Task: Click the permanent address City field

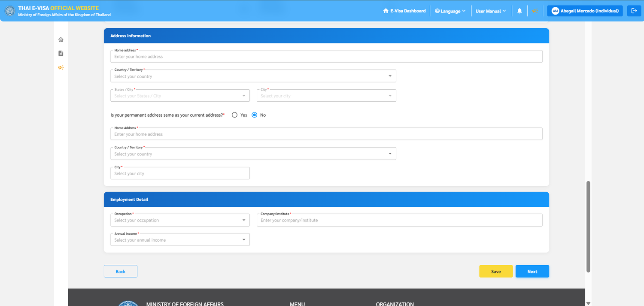Action: click(180, 173)
